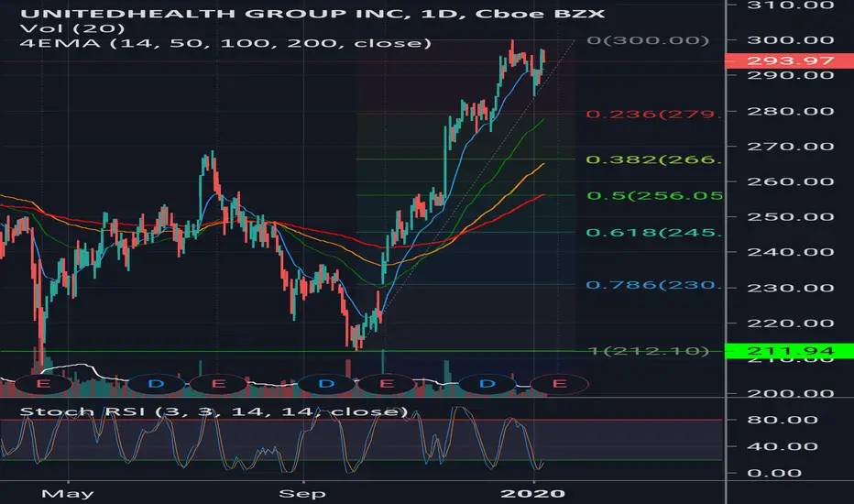Click 40.00 on the Stoch RSI axis

coord(783,447)
